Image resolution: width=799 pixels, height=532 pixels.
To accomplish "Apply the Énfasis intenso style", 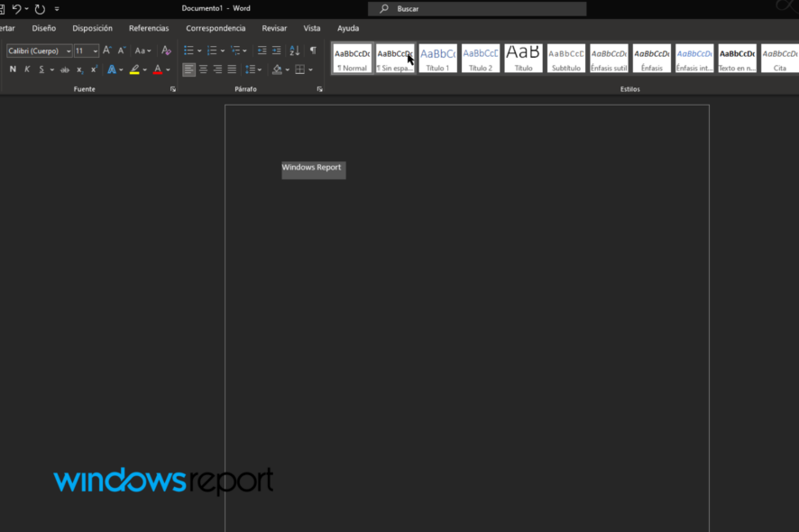I will tap(694, 58).
